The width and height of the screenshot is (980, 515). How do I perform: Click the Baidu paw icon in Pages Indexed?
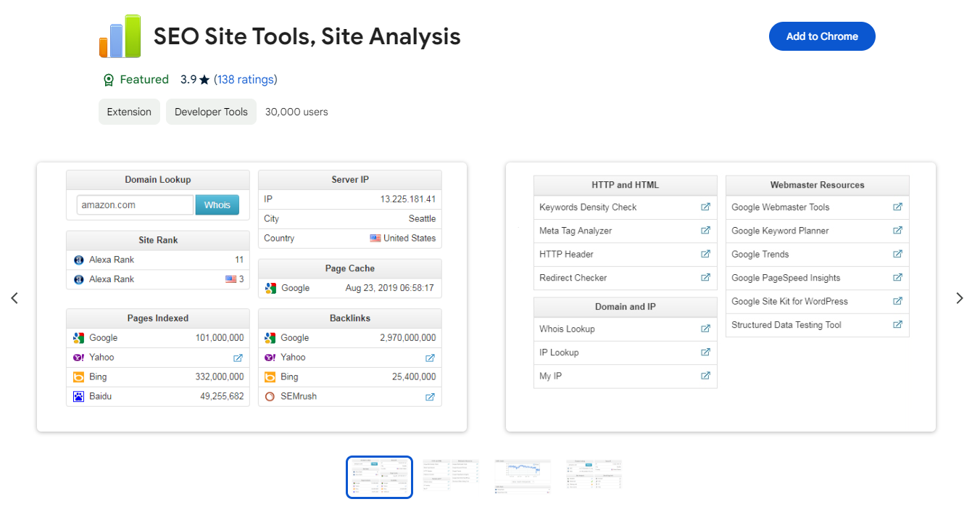(x=78, y=397)
